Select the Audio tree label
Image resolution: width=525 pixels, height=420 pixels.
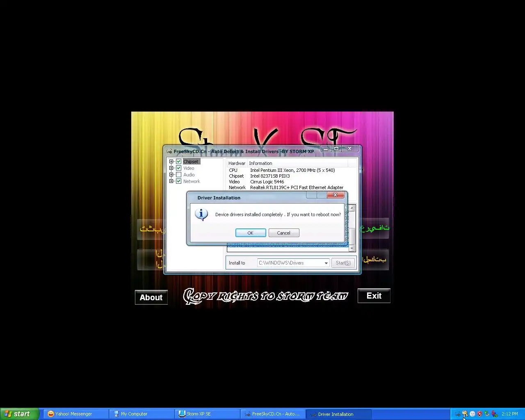(x=189, y=175)
